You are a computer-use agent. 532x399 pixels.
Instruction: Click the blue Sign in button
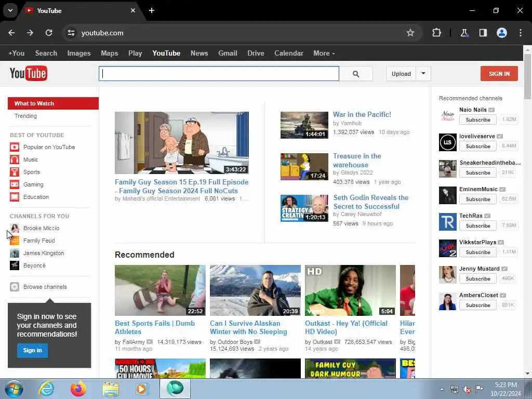coord(32,351)
